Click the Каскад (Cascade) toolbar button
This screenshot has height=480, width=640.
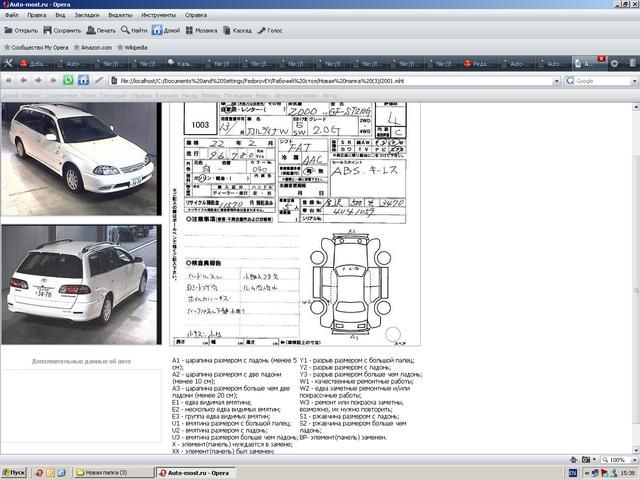click(240, 30)
